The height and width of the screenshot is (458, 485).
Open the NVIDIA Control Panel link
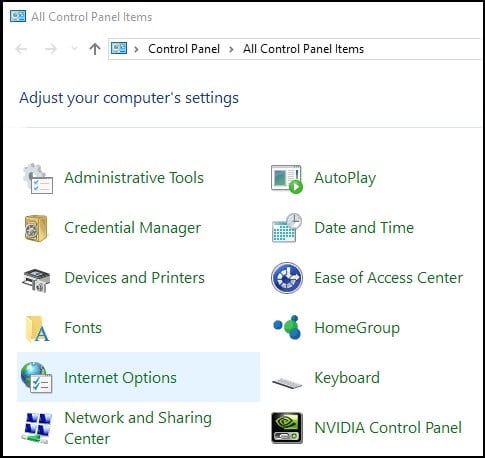[x=388, y=428]
